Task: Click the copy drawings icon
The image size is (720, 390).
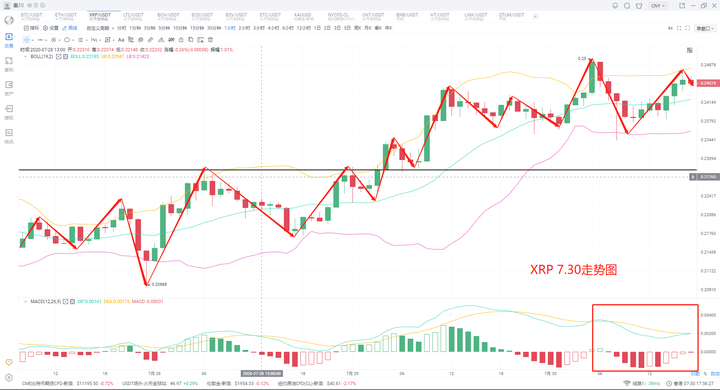Action: [191, 40]
